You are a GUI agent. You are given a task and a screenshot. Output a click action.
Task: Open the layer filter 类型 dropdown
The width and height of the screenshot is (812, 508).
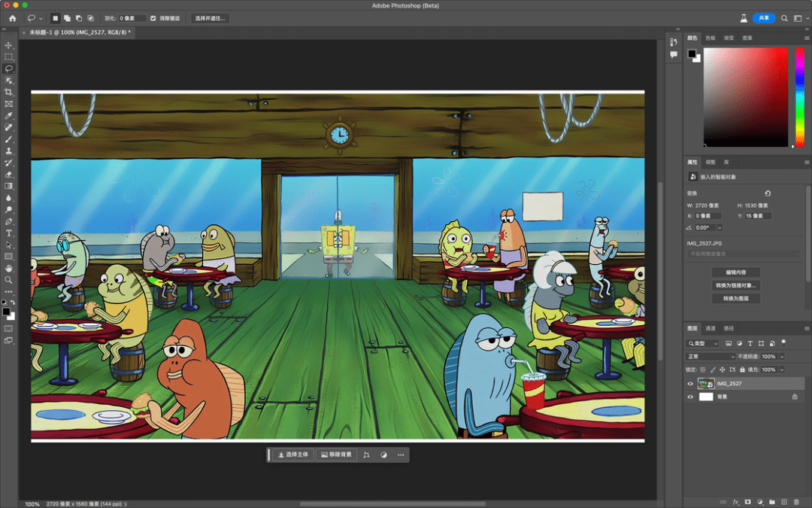(703, 343)
